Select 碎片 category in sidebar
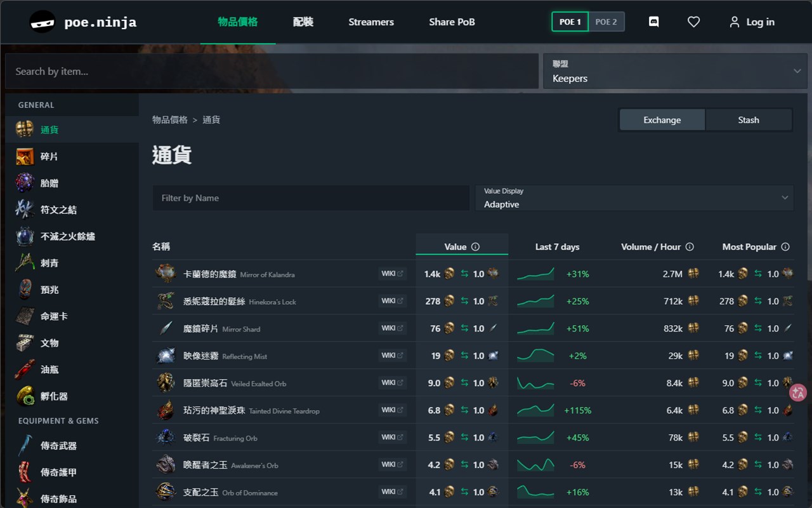The image size is (812, 508). (x=72, y=156)
